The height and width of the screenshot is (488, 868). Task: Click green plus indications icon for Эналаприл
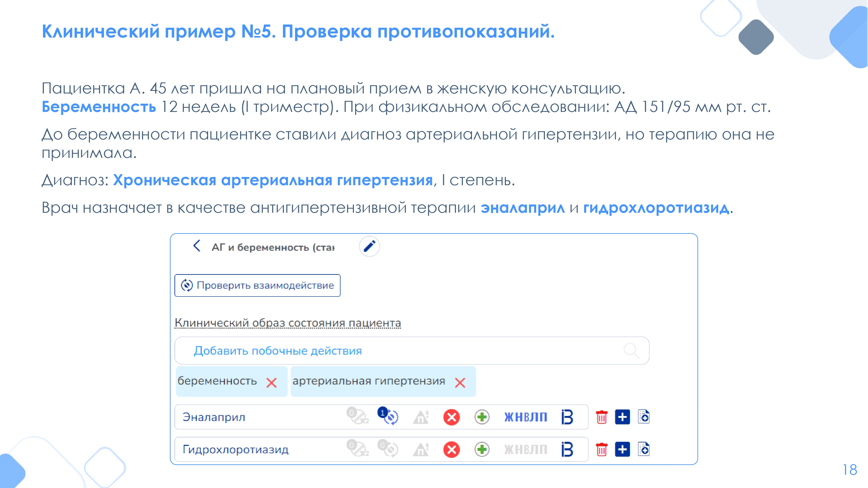(x=482, y=417)
